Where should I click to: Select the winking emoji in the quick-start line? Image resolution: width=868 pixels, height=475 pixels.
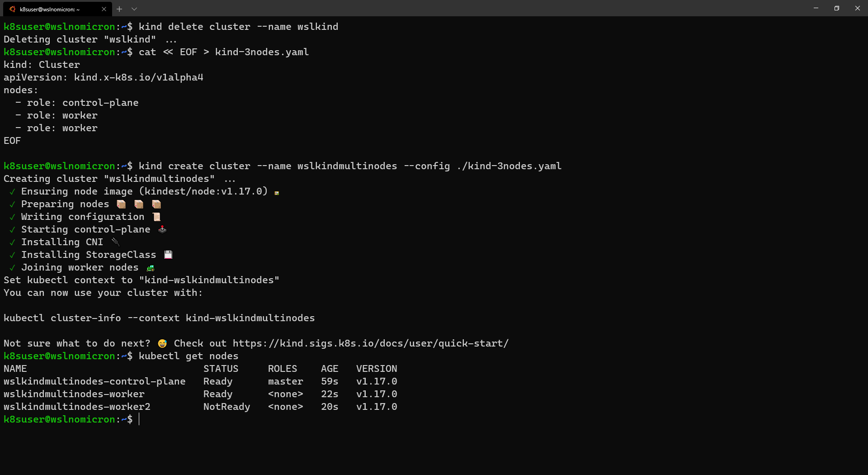click(x=163, y=344)
